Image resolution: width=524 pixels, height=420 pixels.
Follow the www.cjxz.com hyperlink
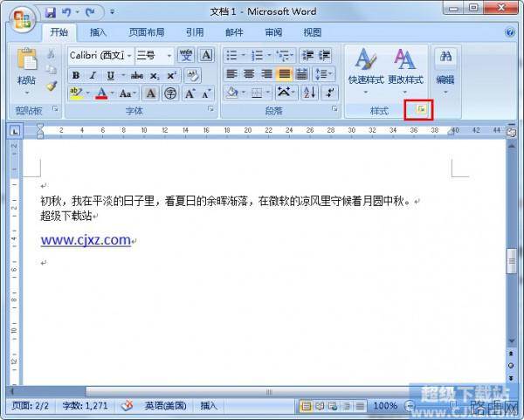point(86,240)
